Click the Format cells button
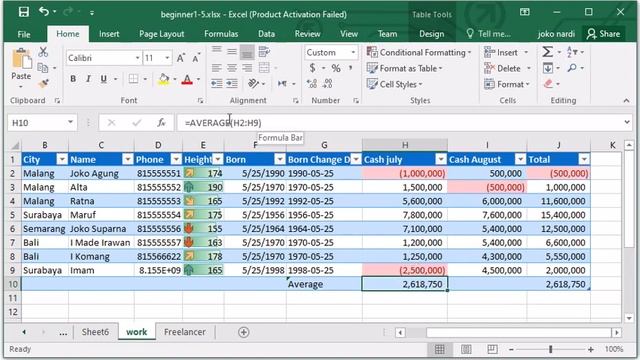 coord(507,84)
